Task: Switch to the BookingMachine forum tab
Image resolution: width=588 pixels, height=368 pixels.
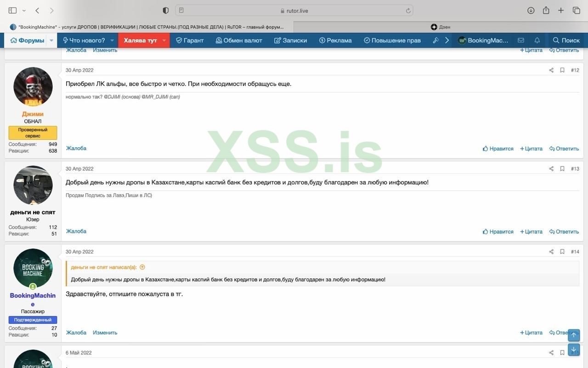Action: click(147, 27)
